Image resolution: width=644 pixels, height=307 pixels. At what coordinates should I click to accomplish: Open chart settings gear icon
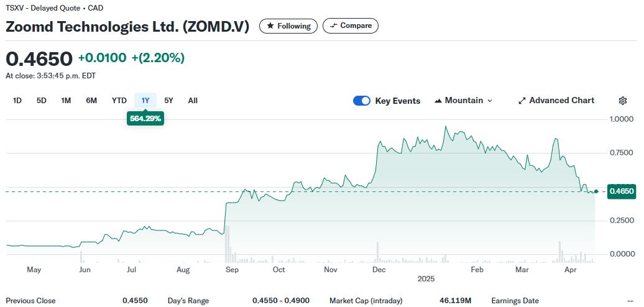click(623, 101)
